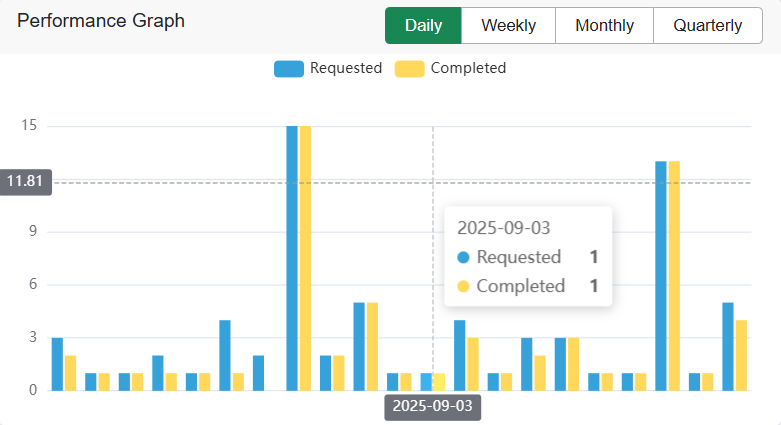Click the blue Requested legend swatch
This screenshot has height=425, width=781.
(289, 69)
